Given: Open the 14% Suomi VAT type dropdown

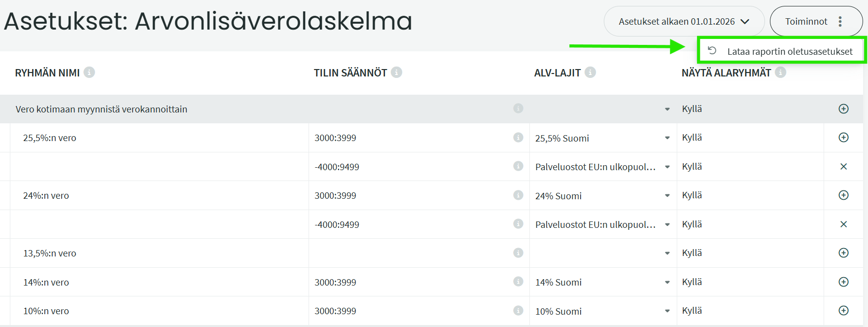Looking at the screenshot, I should point(667,282).
